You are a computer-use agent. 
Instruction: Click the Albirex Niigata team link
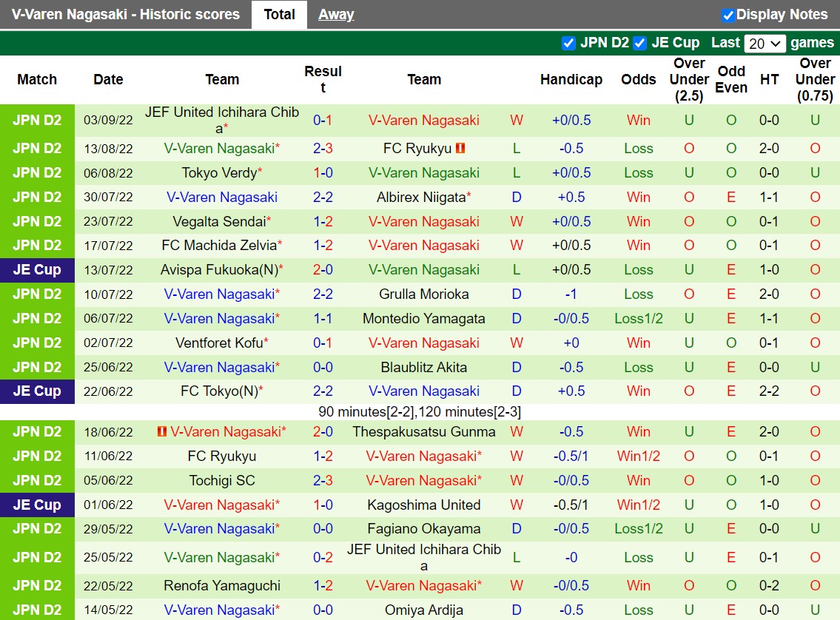pos(423,197)
